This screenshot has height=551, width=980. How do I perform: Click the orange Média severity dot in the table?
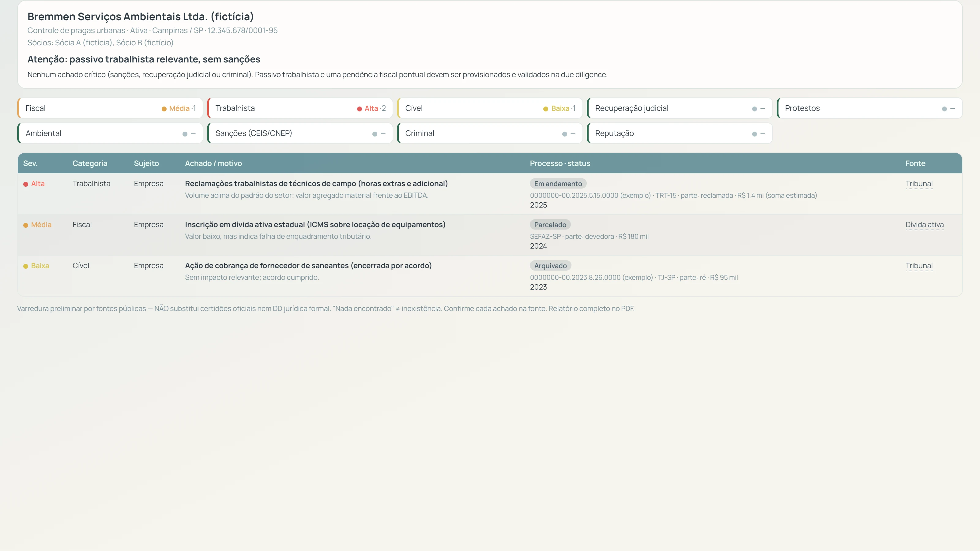coord(26,225)
